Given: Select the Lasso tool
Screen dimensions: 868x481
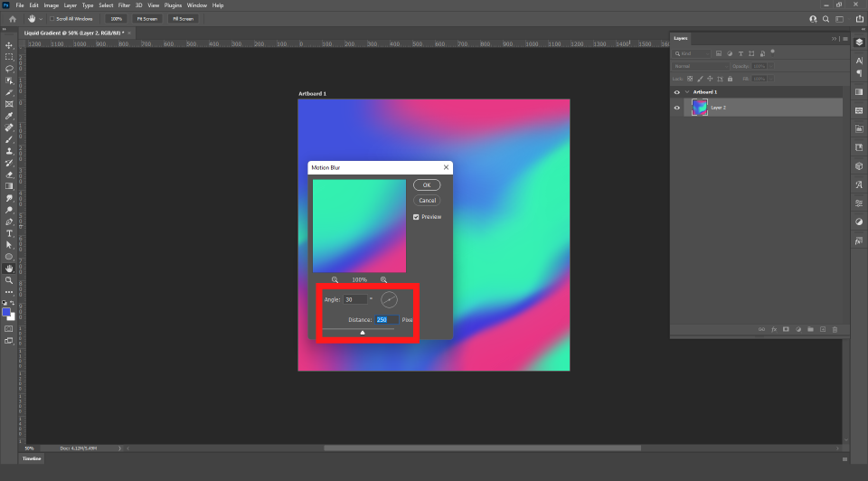Looking at the screenshot, I should [x=9, y=68].
